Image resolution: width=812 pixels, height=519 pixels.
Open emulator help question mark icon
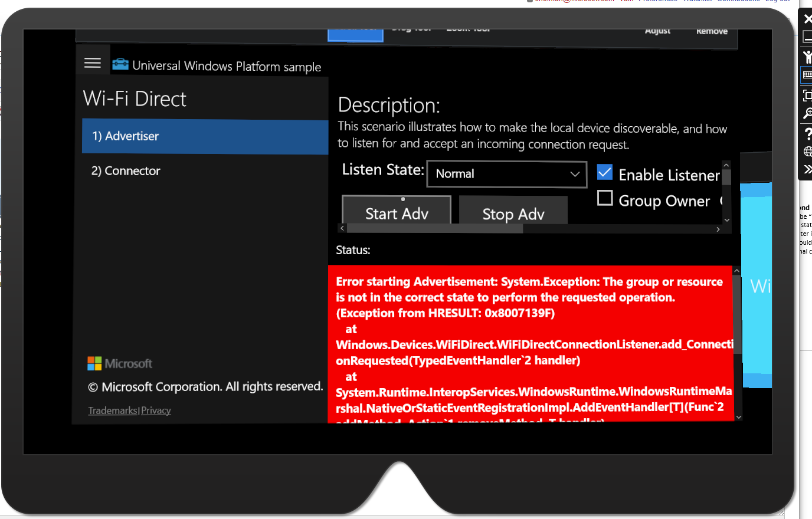click(808, 134)
